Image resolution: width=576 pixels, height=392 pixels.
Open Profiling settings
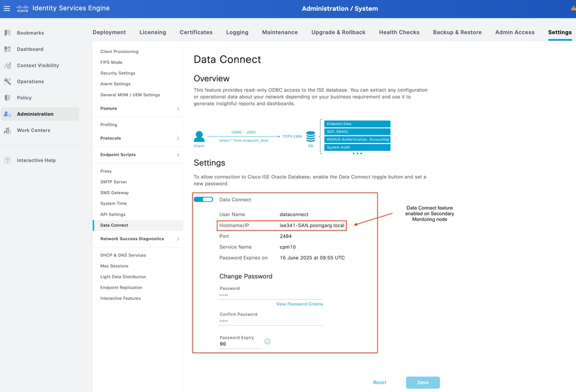pos(109,125)
